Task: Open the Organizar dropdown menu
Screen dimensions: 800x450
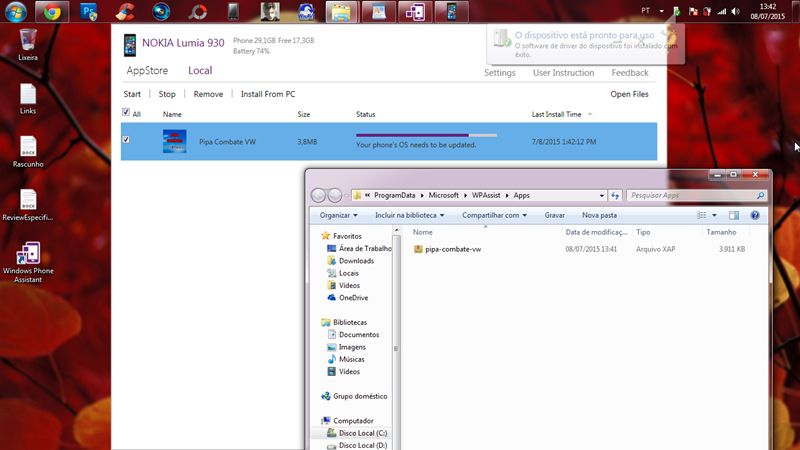Action: click(x=338, y=215)
